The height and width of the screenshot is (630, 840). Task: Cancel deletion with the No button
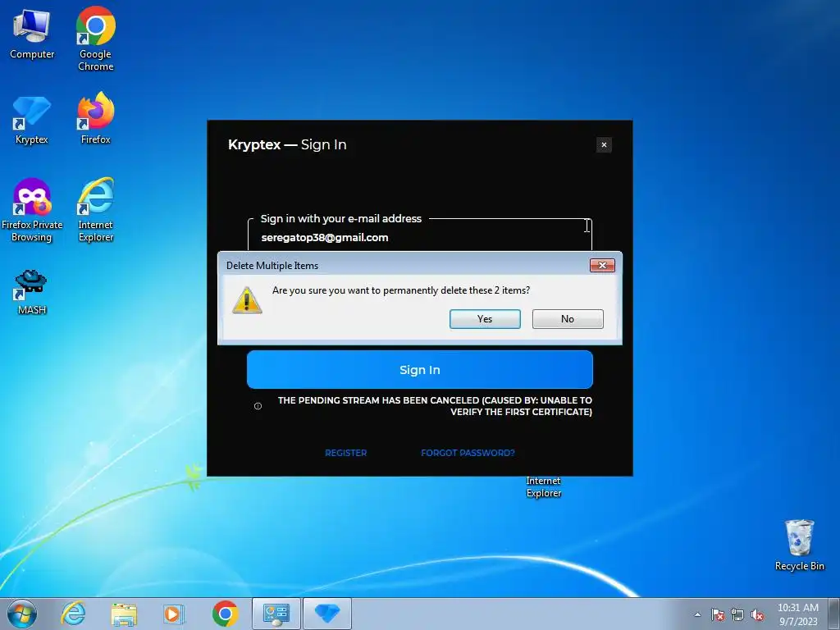pos(568,319)
